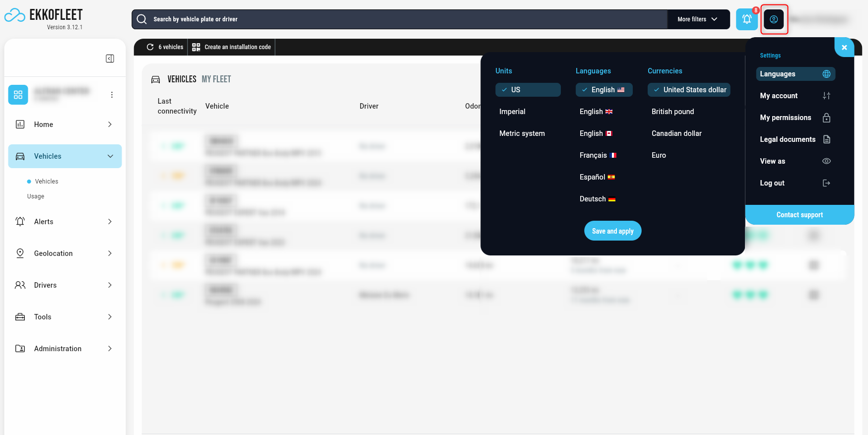Collapse the sidebar panel icon
Viewport: 868px width, 435px height.
[110, 59]
